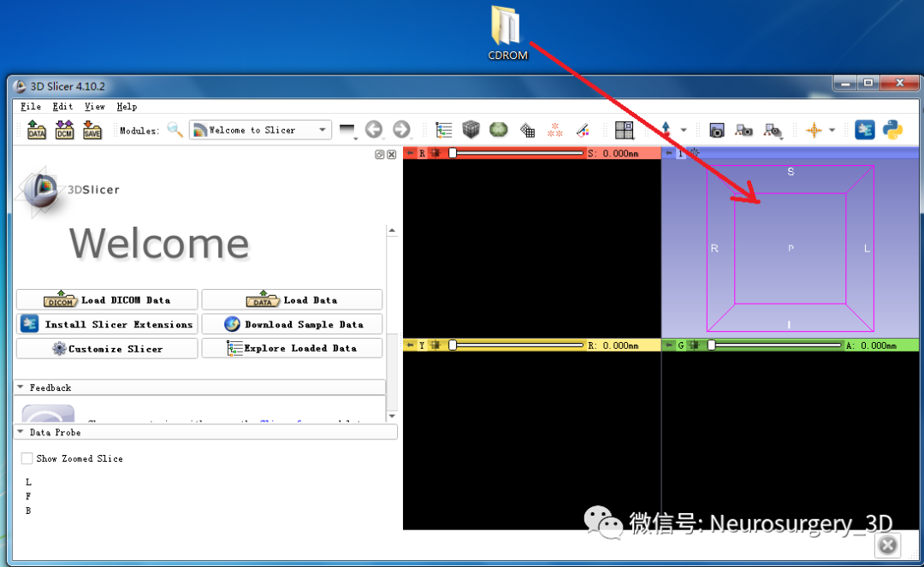Click the welcome panel scroll up arrow
Screen dimensions: 924x567
click(x=392, y=231)
